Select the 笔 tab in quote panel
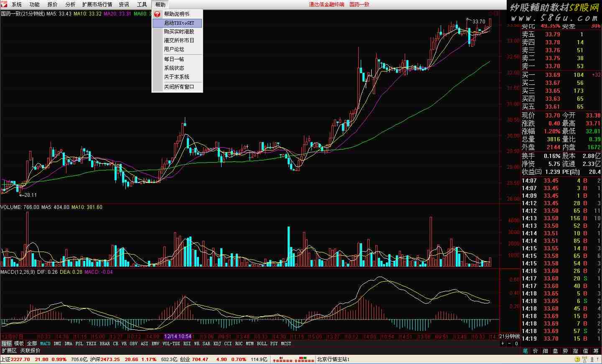 click(525, 351)
